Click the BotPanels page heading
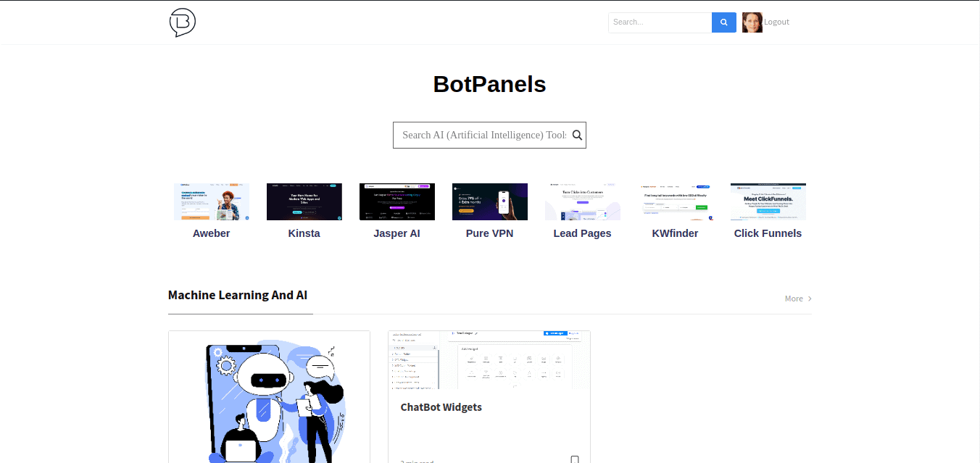The width and height of the screenshot is (980, 463). point(490,85)
